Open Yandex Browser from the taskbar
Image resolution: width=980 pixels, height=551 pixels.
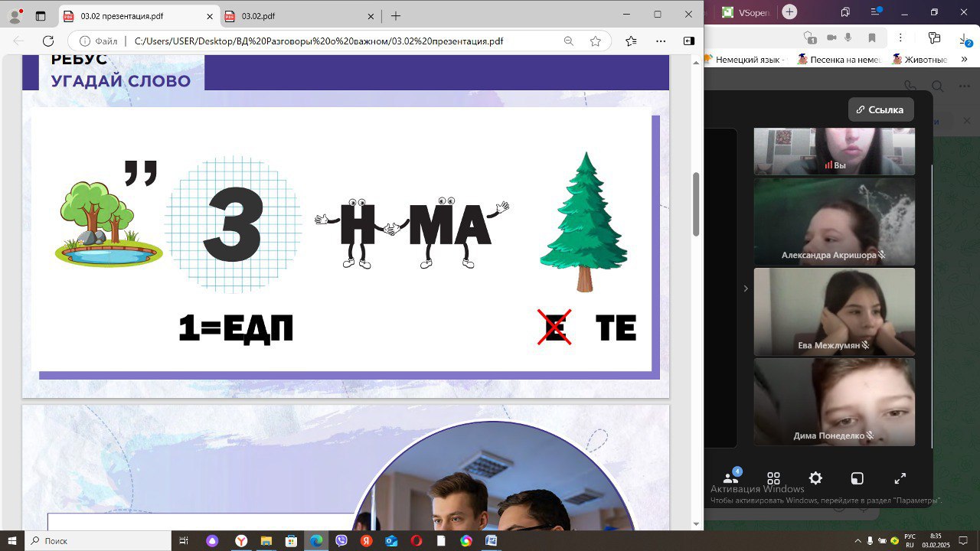click(x=241, y=540)
